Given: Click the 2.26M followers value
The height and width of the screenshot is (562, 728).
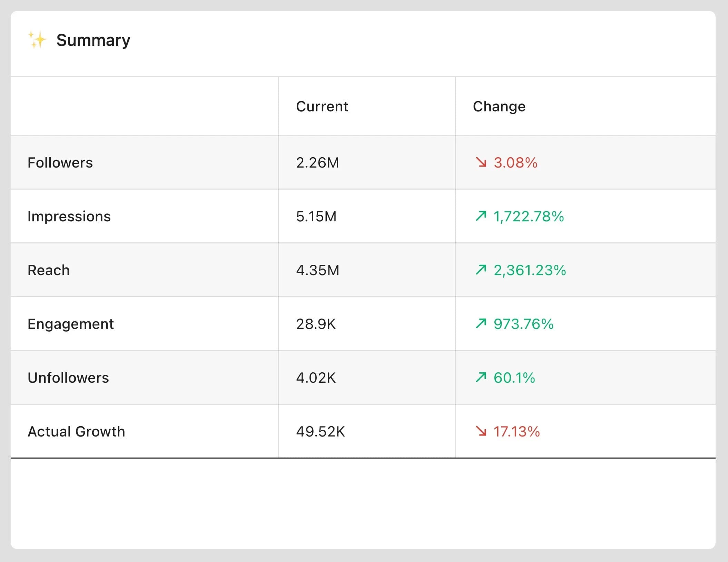Looking at the screenshot, I should click(317, 163).
